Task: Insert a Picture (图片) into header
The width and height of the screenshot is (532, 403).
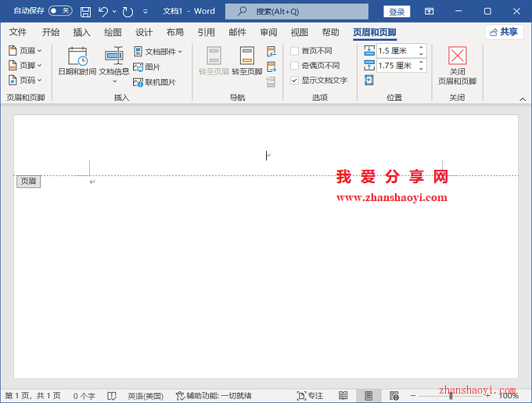Action: click(x=146, y=67)
